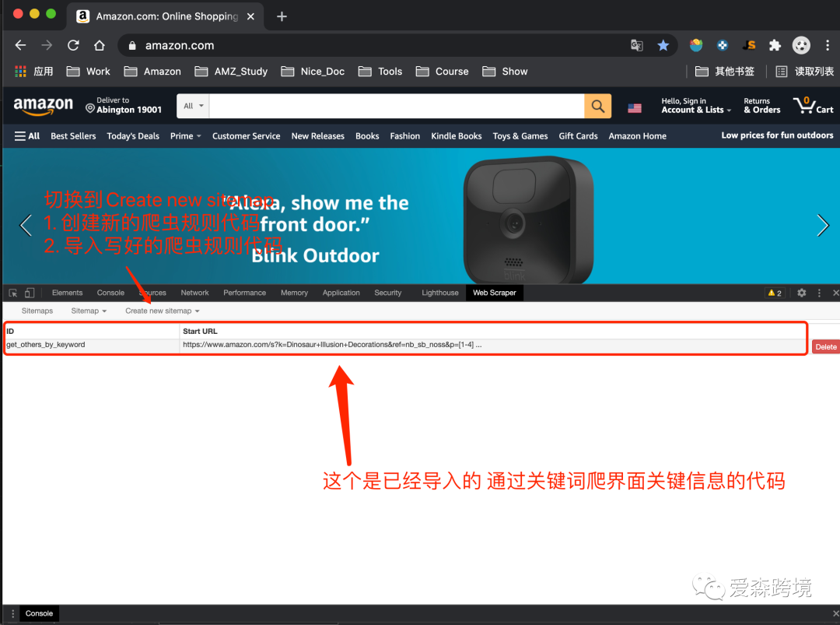
Task: Open Today's Deals in the navigation bar
Action: pos(132,135)
